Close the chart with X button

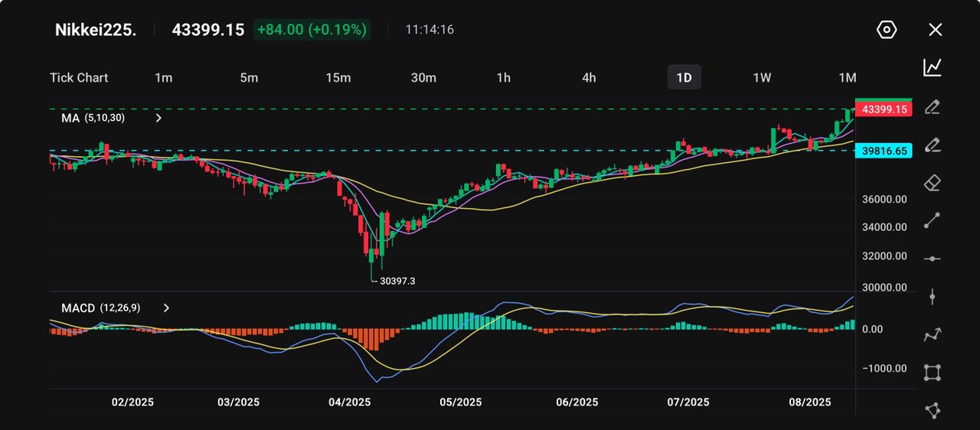935,30
